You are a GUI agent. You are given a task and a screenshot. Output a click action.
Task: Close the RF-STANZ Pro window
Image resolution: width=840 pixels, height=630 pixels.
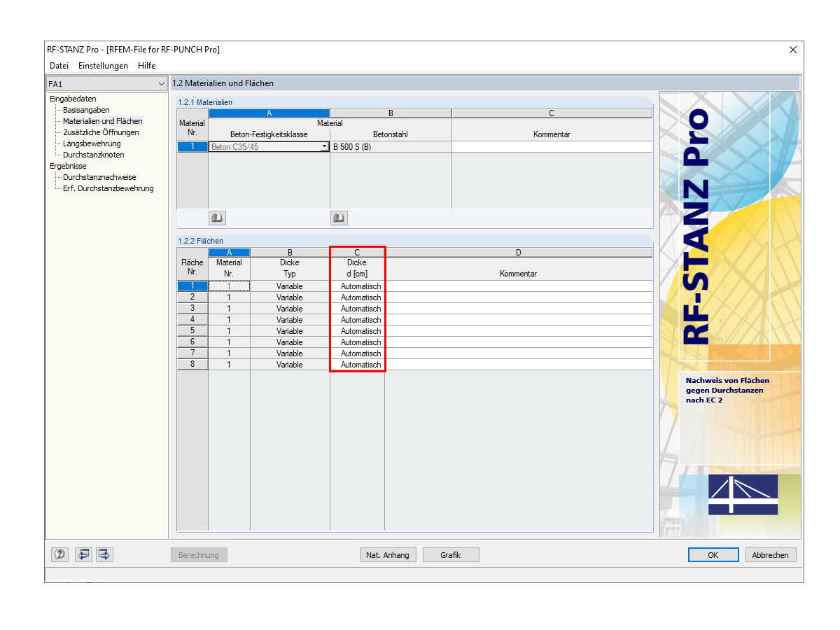[x=792, y=50]
